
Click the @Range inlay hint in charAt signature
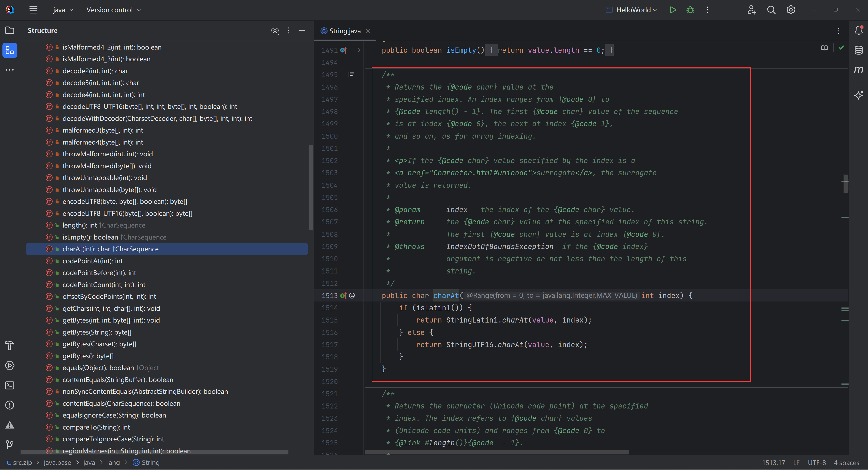[x=552, y=296]
